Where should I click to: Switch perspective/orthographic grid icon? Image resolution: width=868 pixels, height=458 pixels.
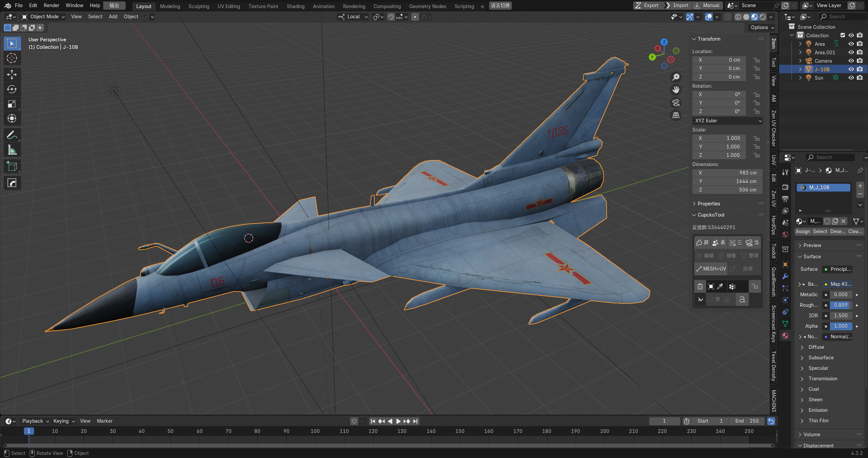[676, 115]
